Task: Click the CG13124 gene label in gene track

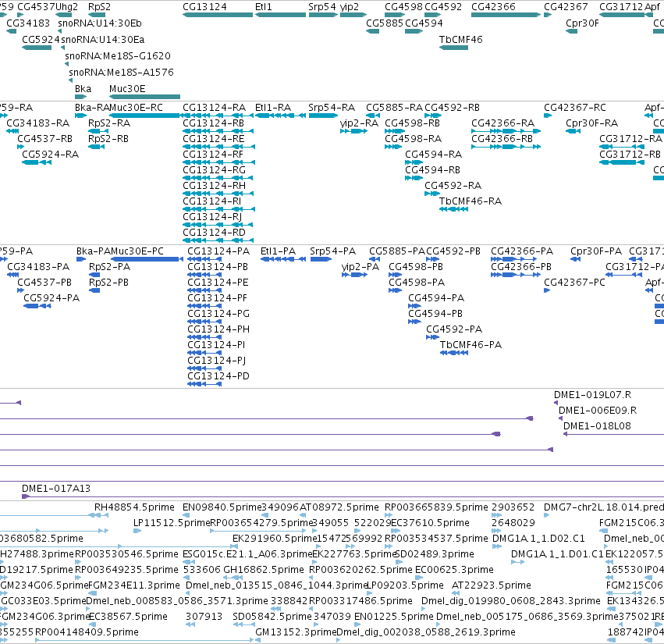Action: 204,7
